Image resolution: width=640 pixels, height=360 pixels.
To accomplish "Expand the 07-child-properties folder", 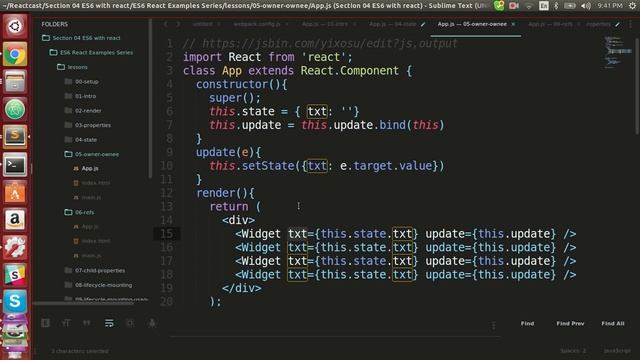I will tap(68, 270).
